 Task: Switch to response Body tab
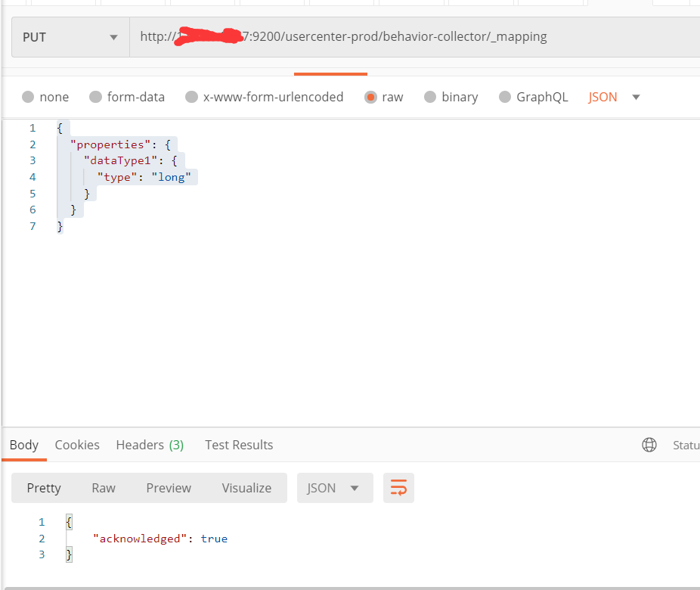tap(24, 445)
